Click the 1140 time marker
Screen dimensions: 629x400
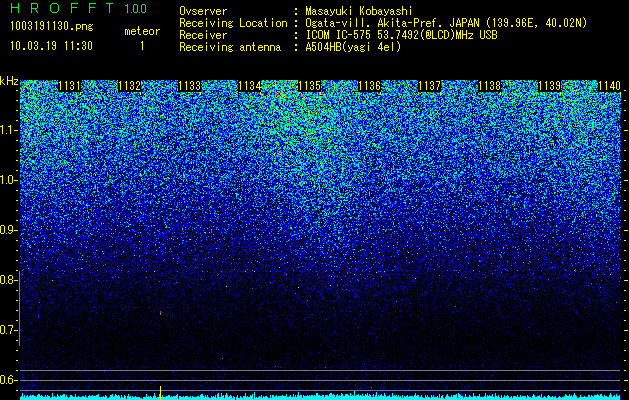click(610, 86)
